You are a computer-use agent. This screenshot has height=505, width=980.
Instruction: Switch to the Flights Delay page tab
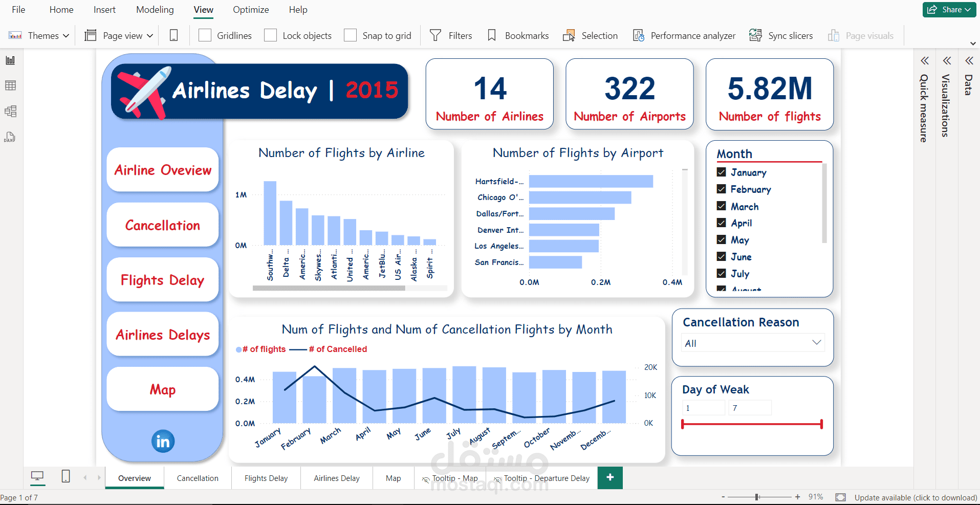click(266, 477)
